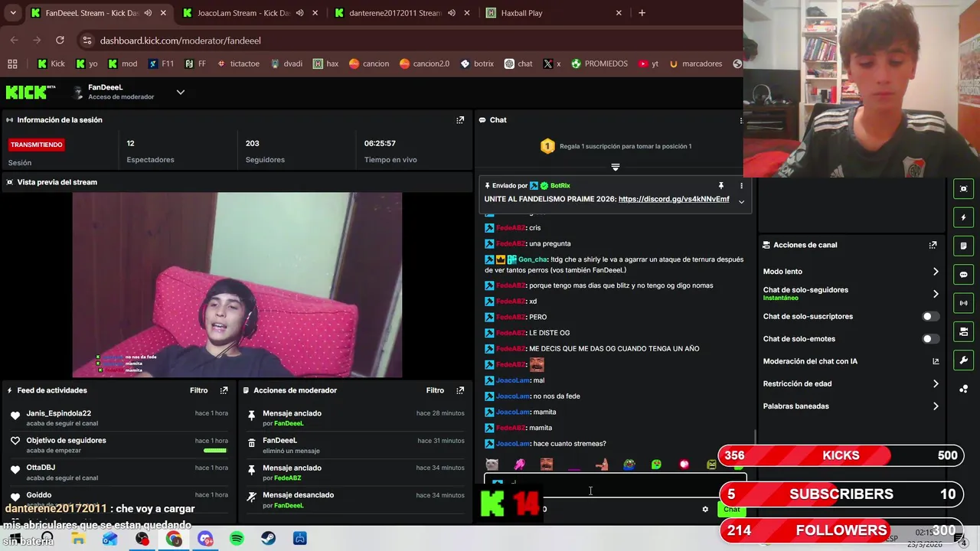Click the three-dots cluster sidebar icon

point(963,389)
